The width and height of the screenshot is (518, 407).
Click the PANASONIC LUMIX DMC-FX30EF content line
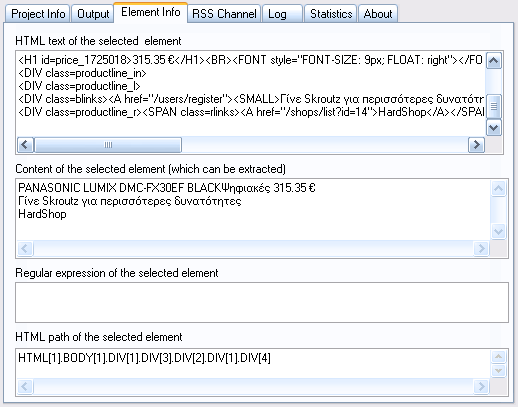[x=167, y=188]
